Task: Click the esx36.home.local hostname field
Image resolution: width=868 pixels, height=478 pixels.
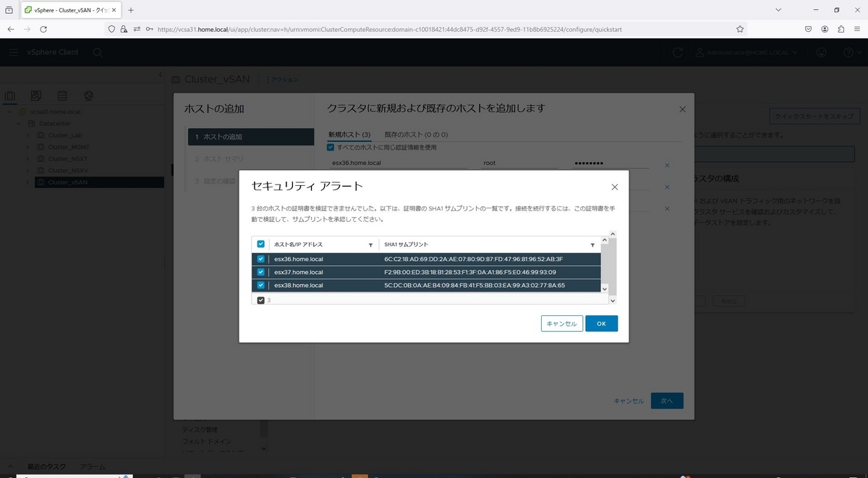Action: click(x=400, y=163)
